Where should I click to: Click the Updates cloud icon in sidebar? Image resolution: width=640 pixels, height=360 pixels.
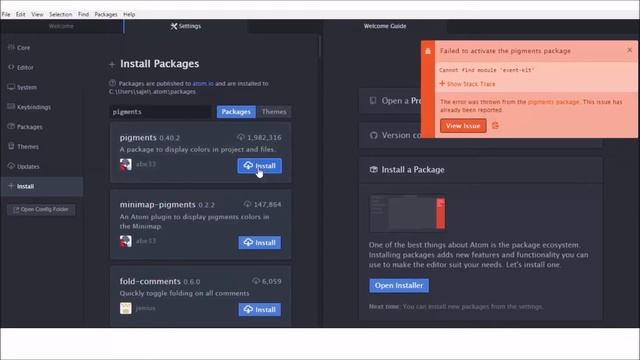11,166
